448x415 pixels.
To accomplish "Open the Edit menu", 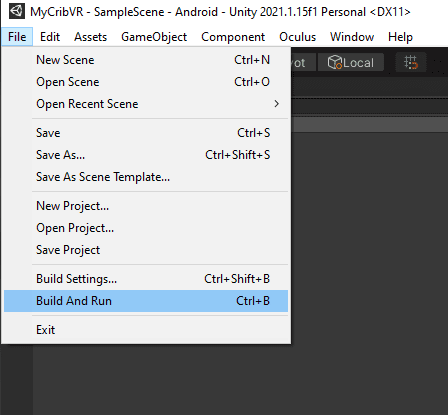I will 50,37.
